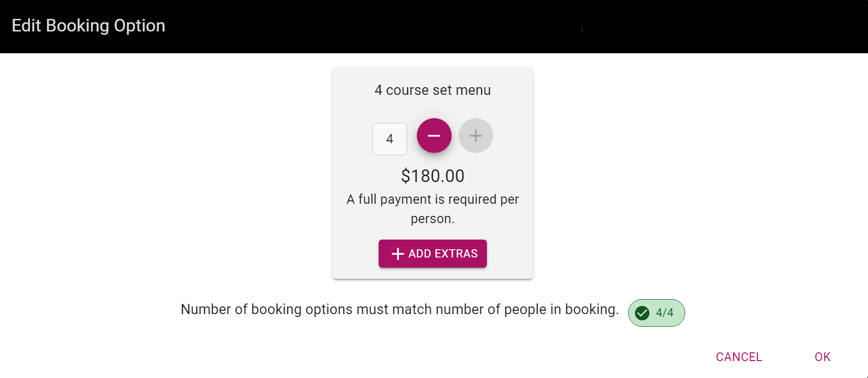Click the full payment notice text
Screen dimensions: 868x378
(x=432, y=209)
